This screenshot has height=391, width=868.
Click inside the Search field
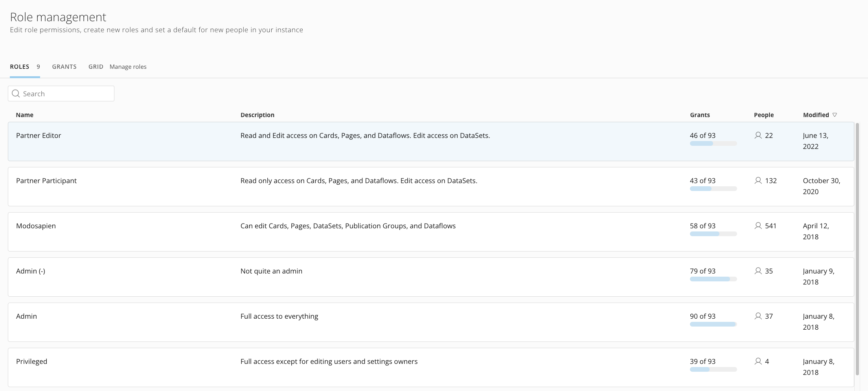(x=63, y=94)
